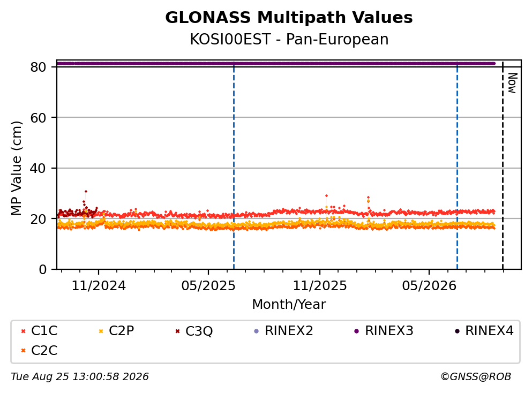Click the 'Now' dashed line label

click(512, 83)
